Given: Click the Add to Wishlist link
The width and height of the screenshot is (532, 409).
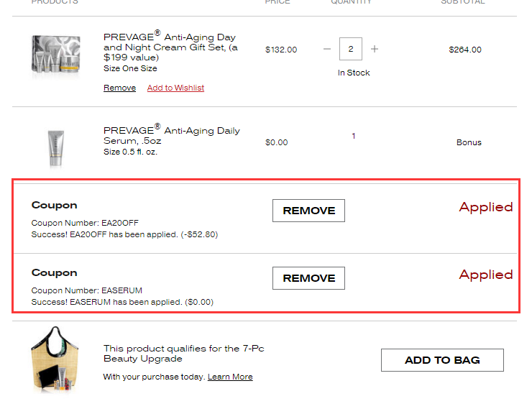Looking at the screenshot, I should point(175,88).
